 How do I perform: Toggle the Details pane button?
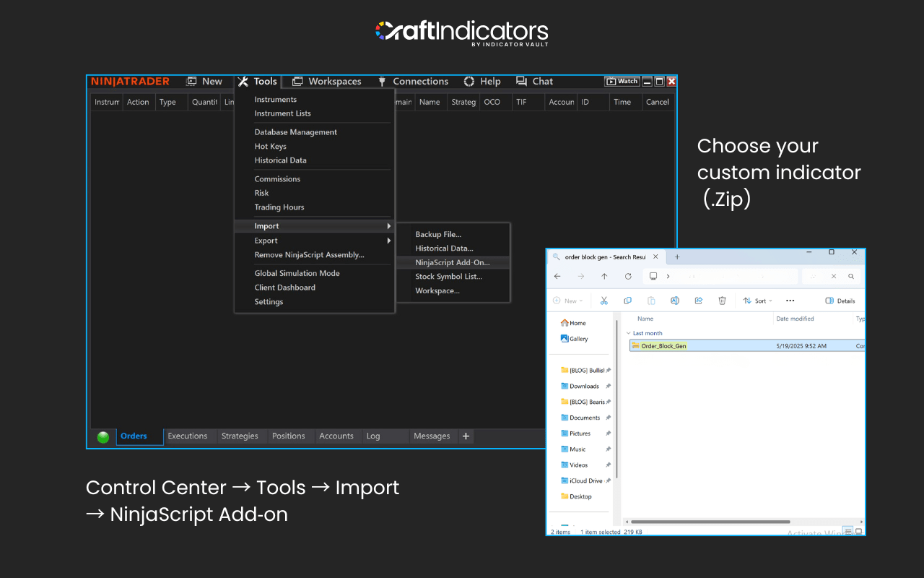840,301
